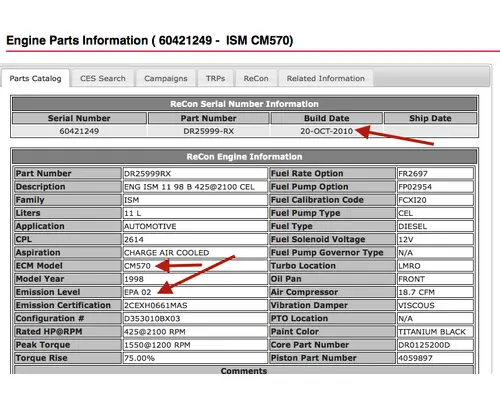Viewport: 500px width, 400px height.
Task: Select the ECM Model value CM570
Action: [195, 266]
